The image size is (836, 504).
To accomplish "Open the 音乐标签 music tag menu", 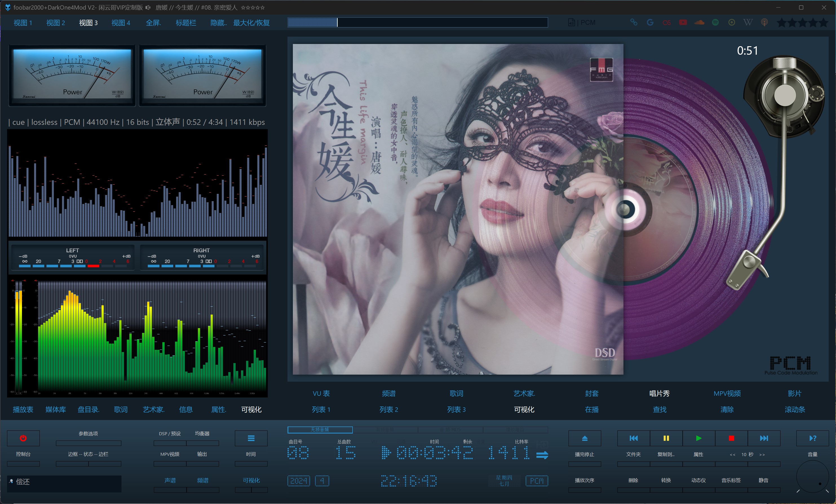I will point(731,480).
